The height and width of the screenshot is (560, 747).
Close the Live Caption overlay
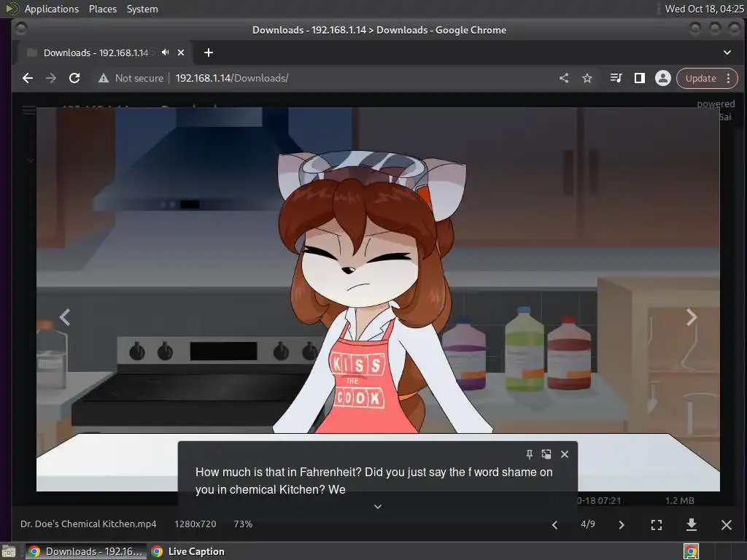point(565,454)
